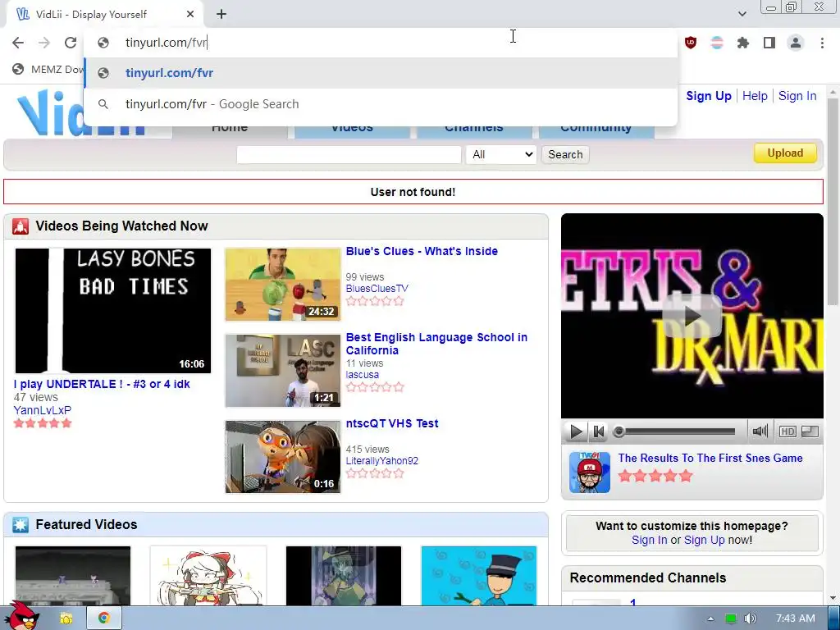Toggle HD quality in the player

[x=787, y=431]
